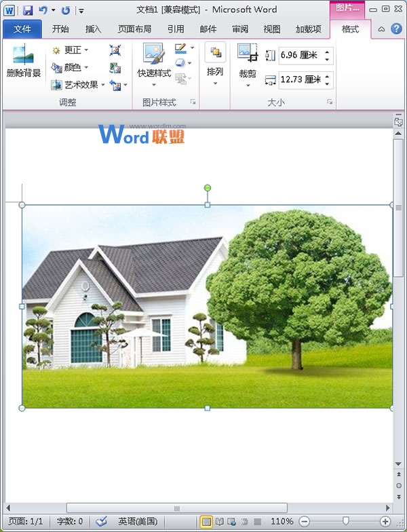Screen dimensions: 407x532
Task: Increase the picture width with the up spinner
Action: pyautogui.click(x=327, y=76)
